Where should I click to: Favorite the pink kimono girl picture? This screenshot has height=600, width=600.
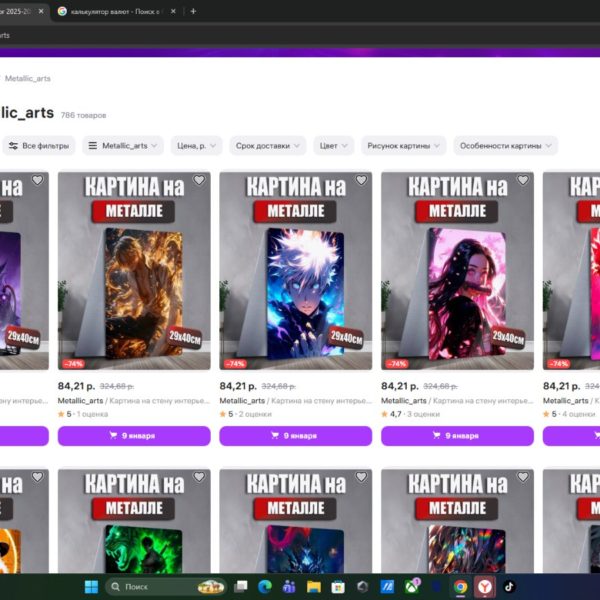pyautogui.click(x=523, y=180)
